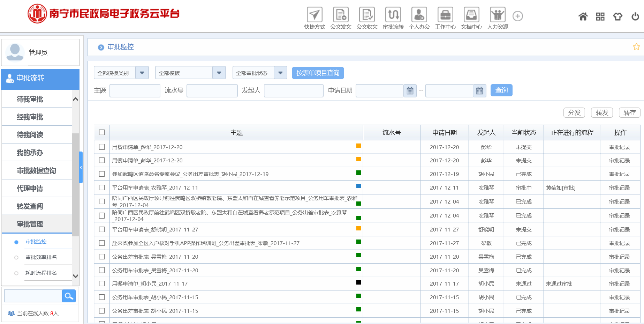644x324 pixels.
Task: Click the 按表单项目查询 button
Action: (x=318, y=73)
